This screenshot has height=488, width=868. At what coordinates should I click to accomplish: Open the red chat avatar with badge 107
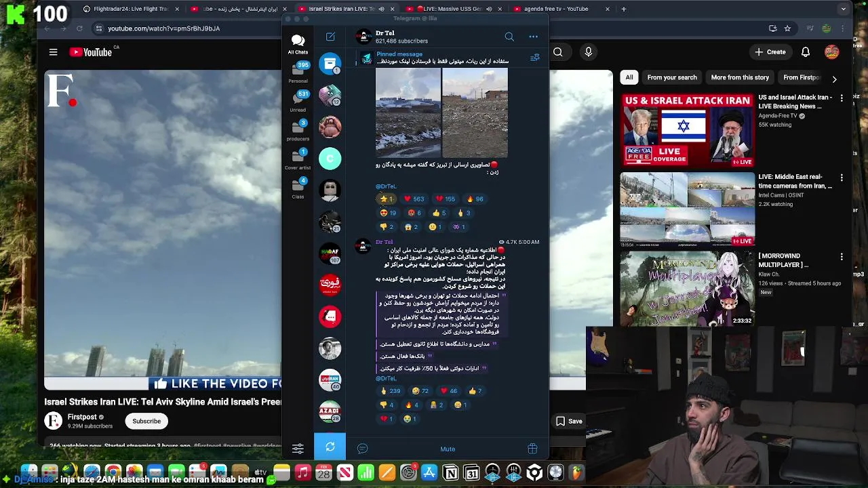[x=330, y=253]
